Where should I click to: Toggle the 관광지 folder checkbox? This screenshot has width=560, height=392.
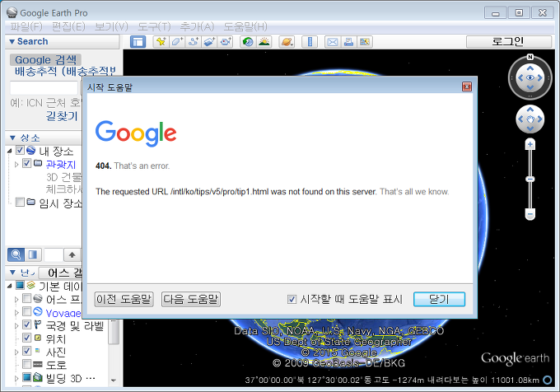click(27, 164)
